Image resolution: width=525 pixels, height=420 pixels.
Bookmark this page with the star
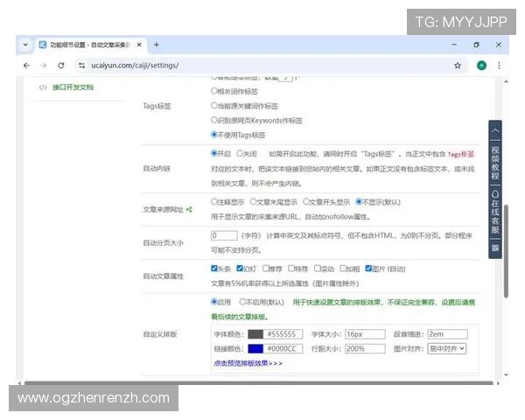[x=458, y=66]
